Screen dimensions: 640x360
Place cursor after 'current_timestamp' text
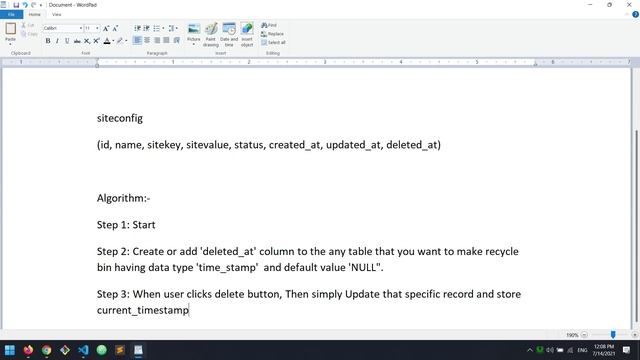pyautogui.click(x=189, y=310)
